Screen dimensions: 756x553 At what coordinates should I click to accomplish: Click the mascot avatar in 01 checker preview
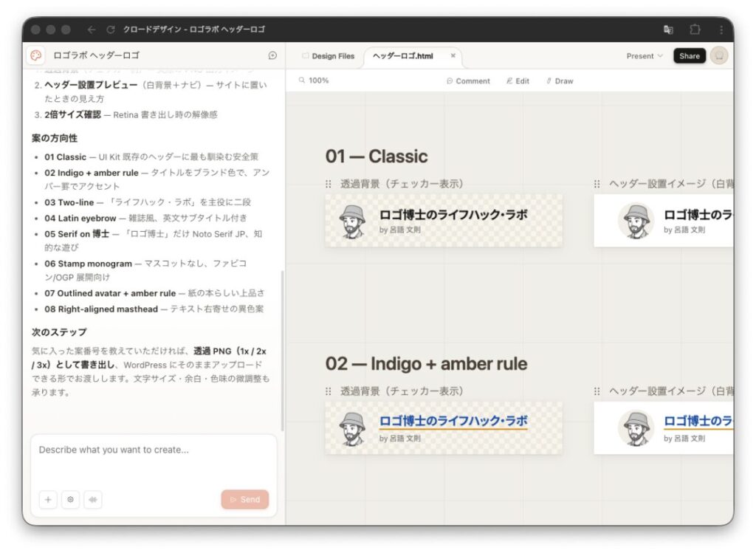pos(352,221)
